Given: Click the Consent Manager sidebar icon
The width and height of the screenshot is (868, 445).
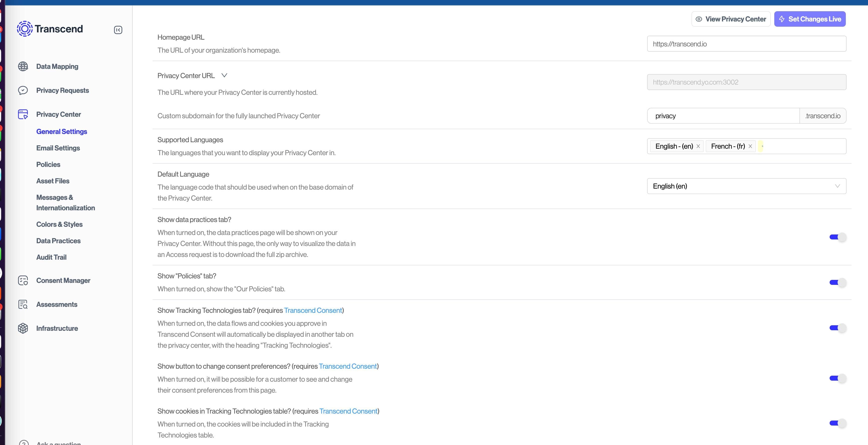Looking at the screenshot, I should [23, 280].
